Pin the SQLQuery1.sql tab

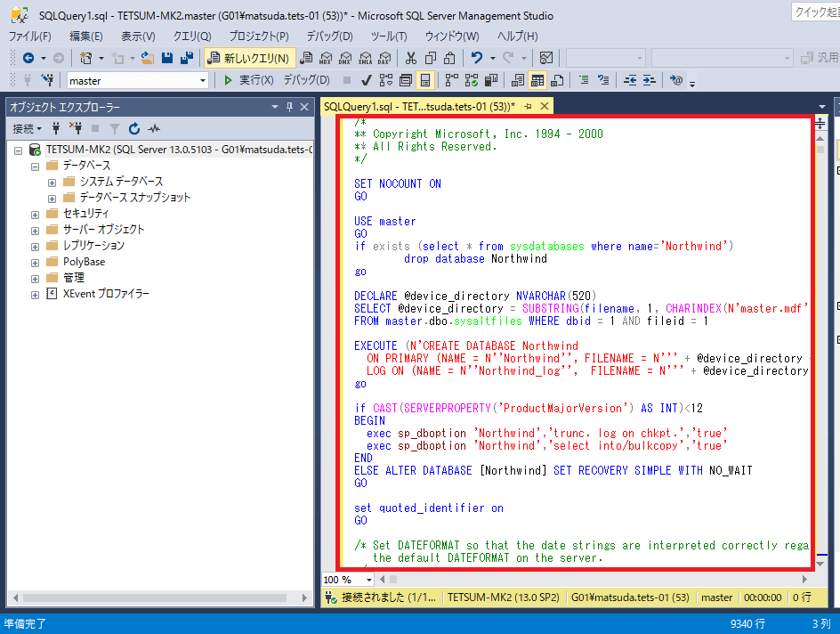click(x=528, y=106)
